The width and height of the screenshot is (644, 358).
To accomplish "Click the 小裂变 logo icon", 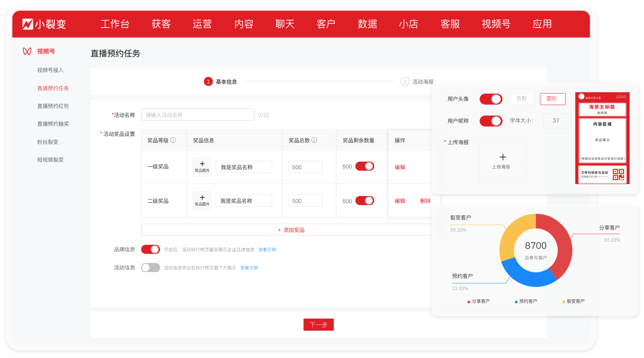I will tap(28, 24).
